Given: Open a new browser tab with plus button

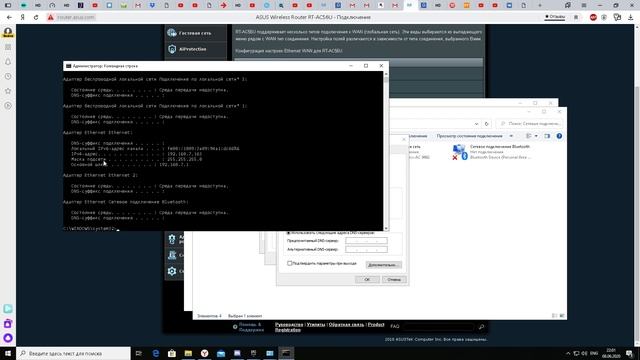Looking at the screenshot, I should (x=540, y=5).
